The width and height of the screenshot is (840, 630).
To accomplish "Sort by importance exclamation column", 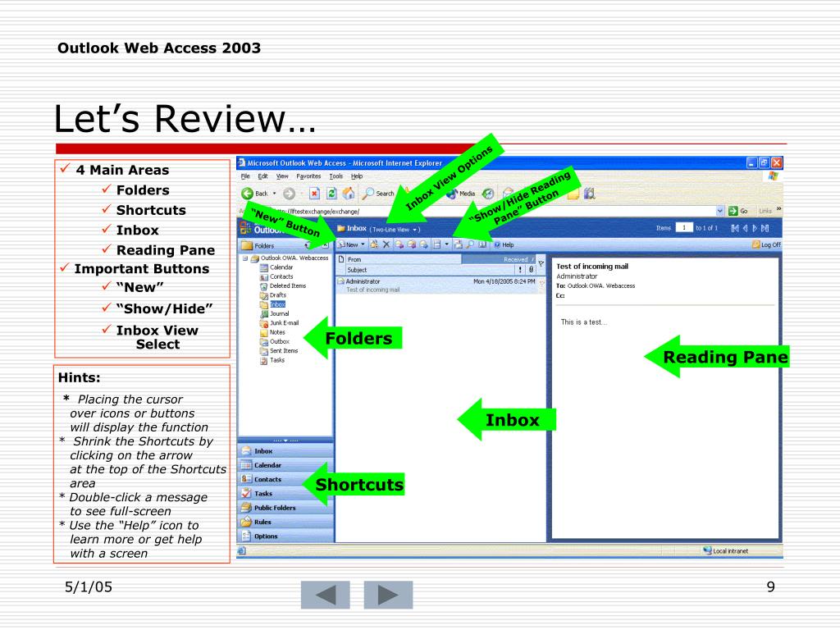I will (519, 270).
